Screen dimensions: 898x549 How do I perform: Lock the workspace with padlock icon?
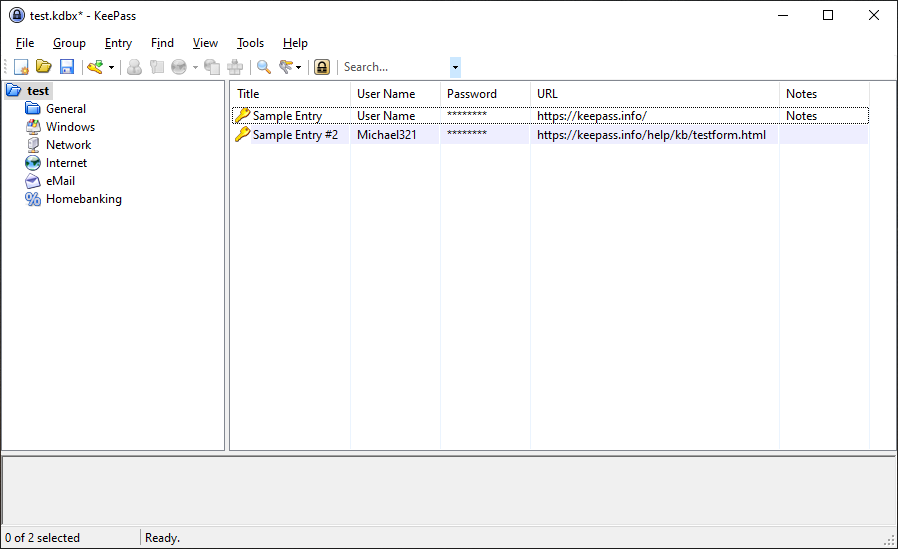(322, 67)
